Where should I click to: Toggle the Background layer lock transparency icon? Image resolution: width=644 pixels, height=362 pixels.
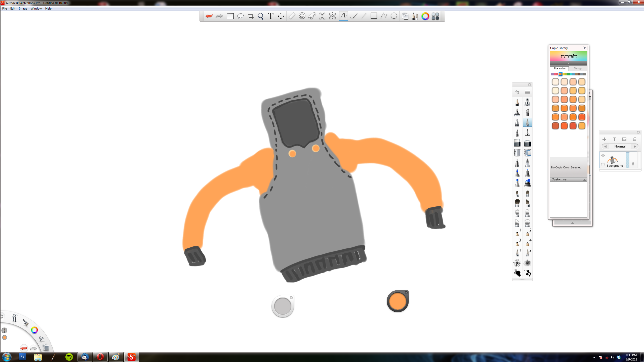[633, 164]
